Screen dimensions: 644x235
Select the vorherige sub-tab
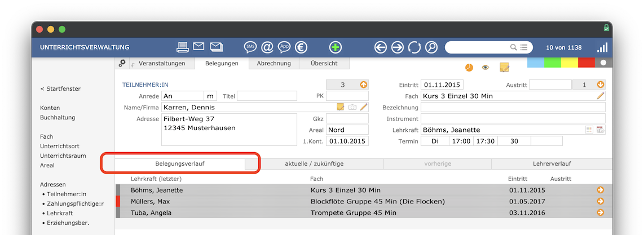(438, 163)
